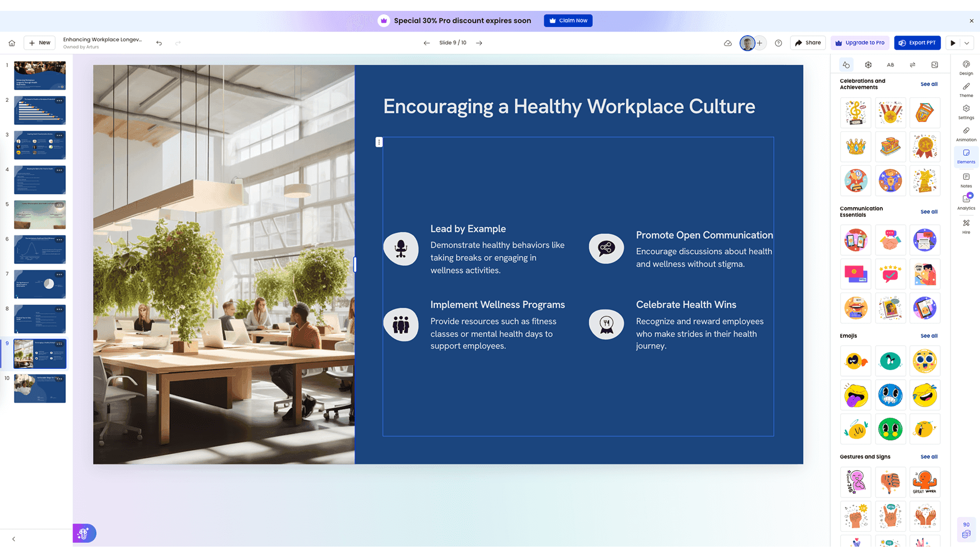Check the cloud save status icon
Image resolution: width=980 pixels, height=558 pixels.
pyautogui.click(x=728, y=43)
